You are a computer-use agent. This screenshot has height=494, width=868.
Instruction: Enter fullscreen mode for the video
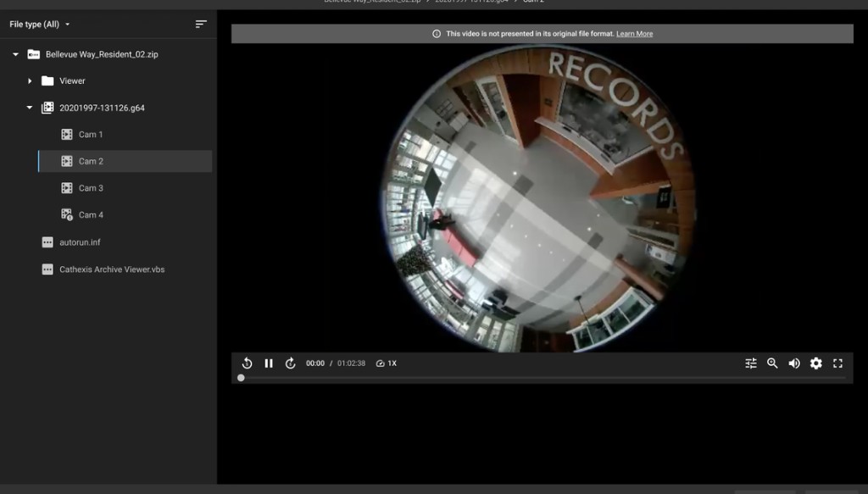coord(837,363)
